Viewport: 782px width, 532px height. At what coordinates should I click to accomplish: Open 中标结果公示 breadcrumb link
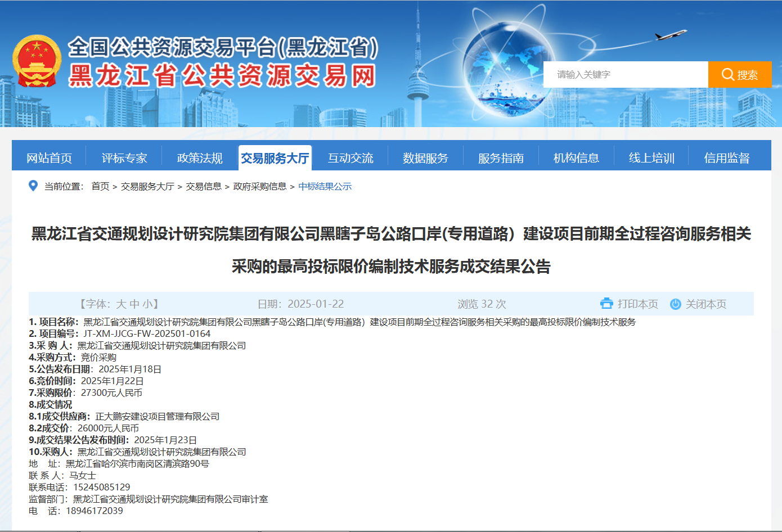pyautogui.click(x=325, y=186)
